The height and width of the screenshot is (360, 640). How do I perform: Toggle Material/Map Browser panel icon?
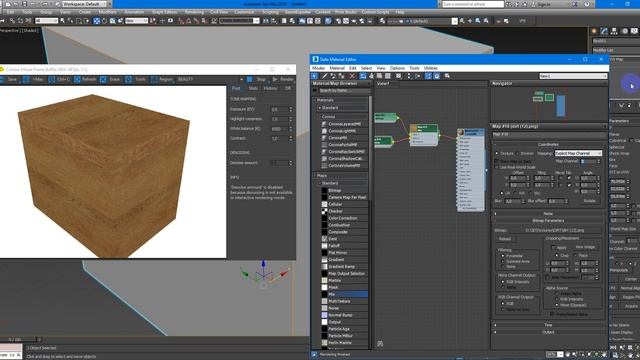click(x=428, y=76)
